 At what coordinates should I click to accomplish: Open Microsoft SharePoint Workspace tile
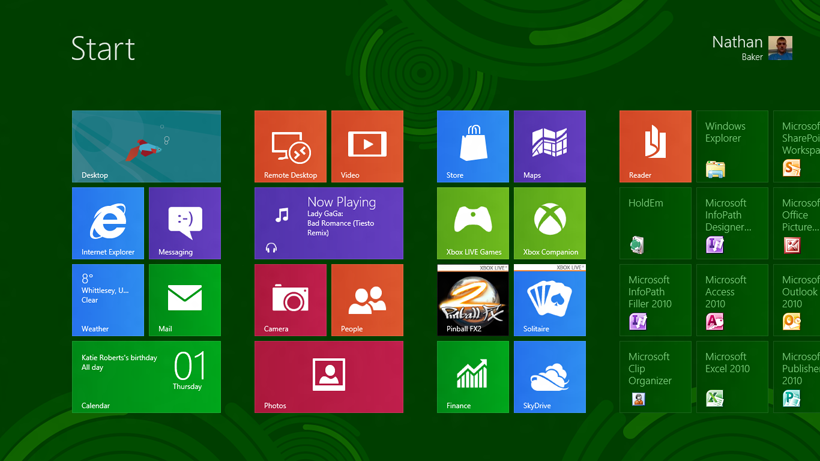pos(796,146)
